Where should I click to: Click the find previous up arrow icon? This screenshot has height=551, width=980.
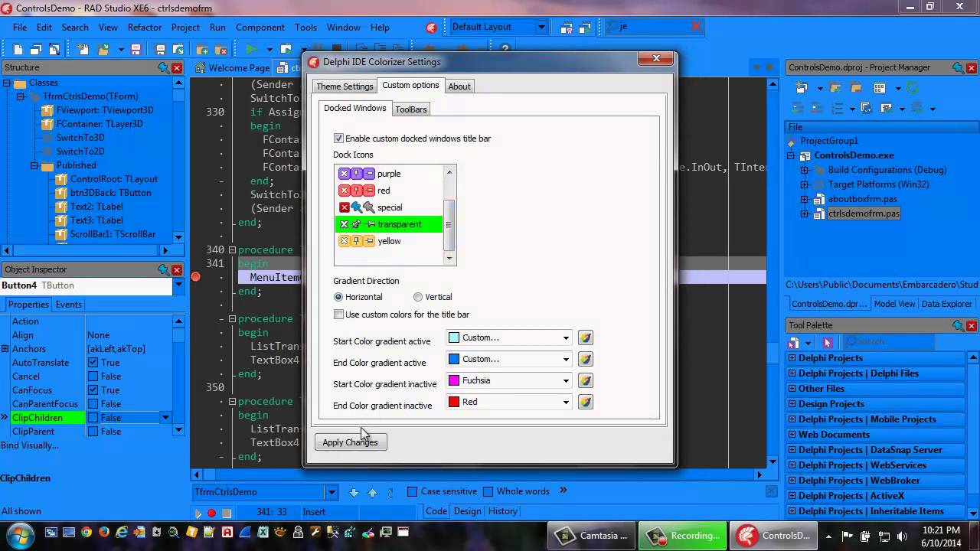[372, 492]
